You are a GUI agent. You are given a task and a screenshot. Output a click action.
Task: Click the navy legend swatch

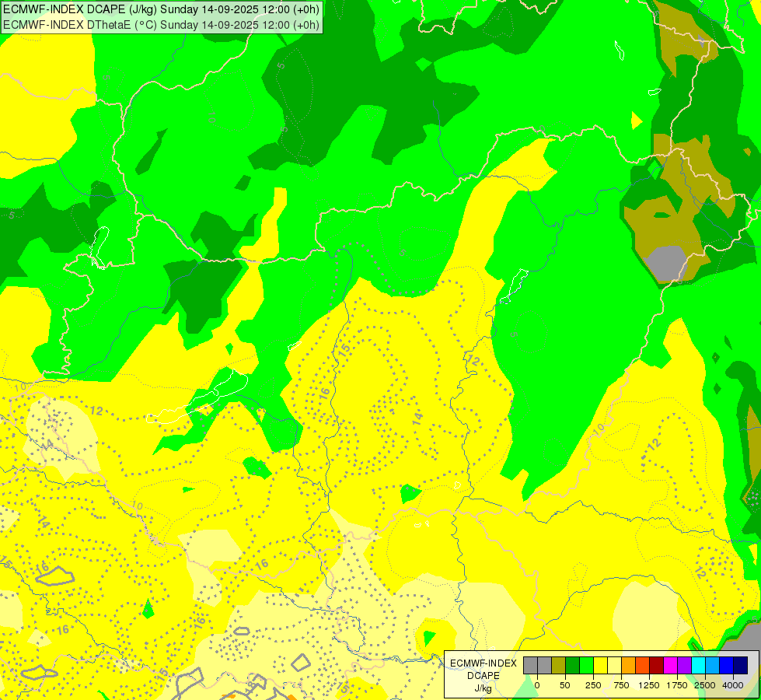(741, 665)
